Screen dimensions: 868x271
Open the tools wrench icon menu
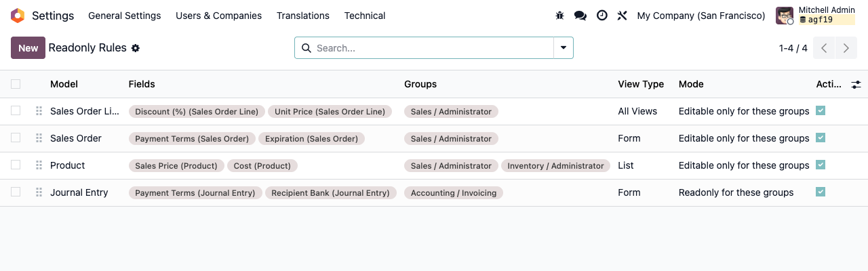coord(623,16)
